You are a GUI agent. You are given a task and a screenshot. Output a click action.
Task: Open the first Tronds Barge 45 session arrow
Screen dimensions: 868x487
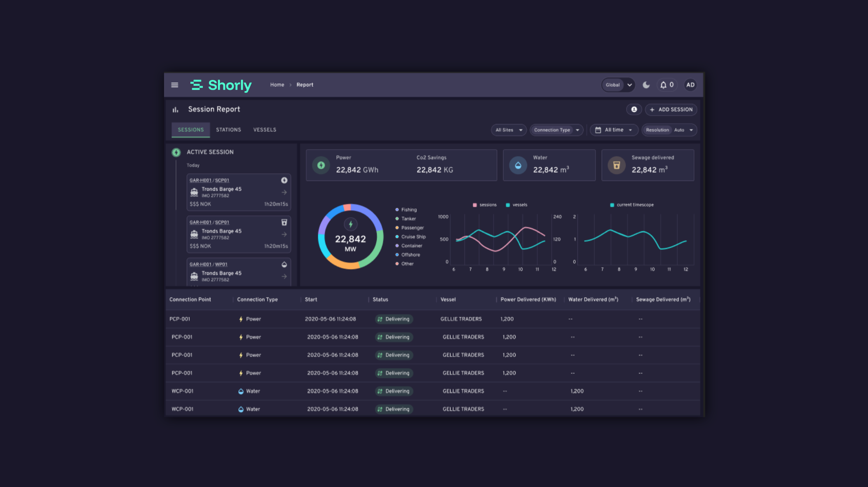pyautogui.click(x=284, y=192)
